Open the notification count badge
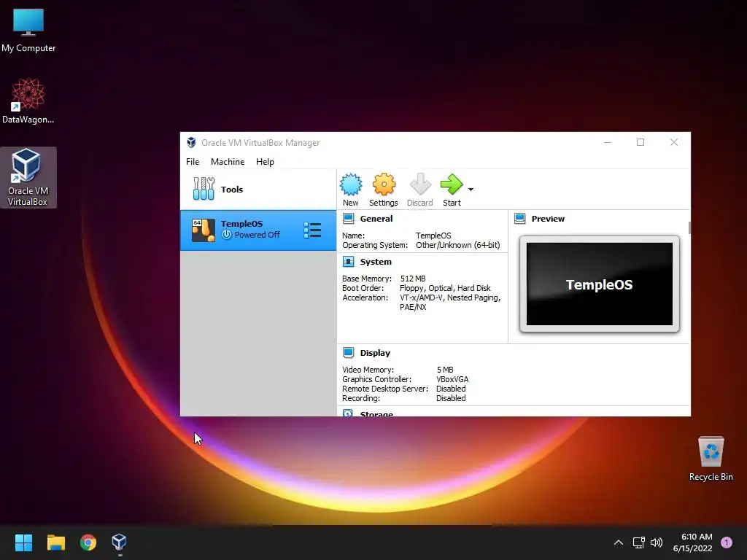747x560 pixels. pos(727,542)
